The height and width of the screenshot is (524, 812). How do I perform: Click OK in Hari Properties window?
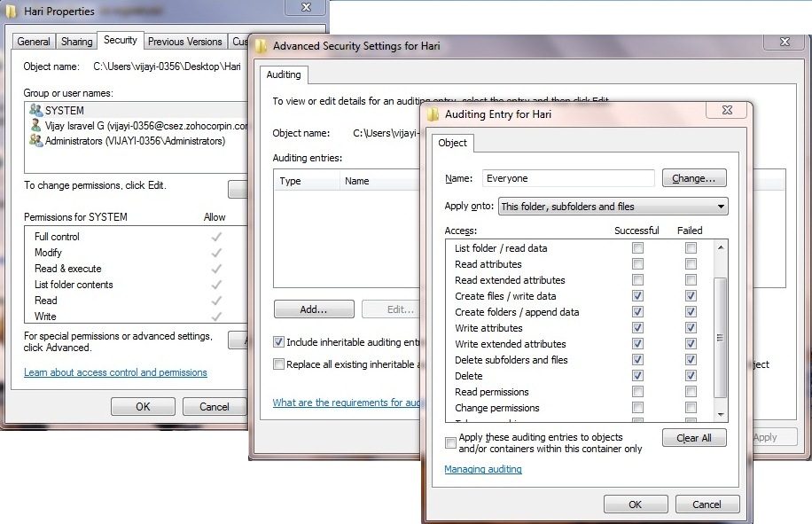pos(143,406)
